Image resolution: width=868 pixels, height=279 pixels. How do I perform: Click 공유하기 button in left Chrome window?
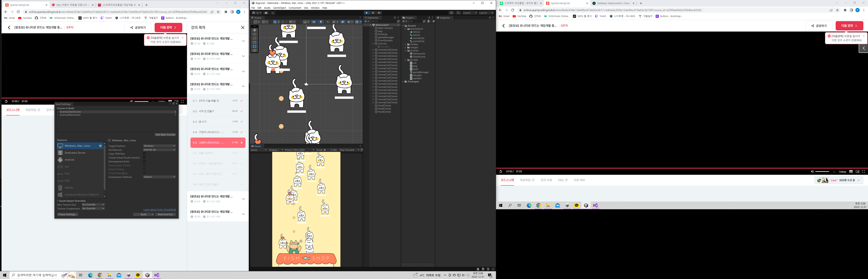pyautogui.click(x=138, y=28)
